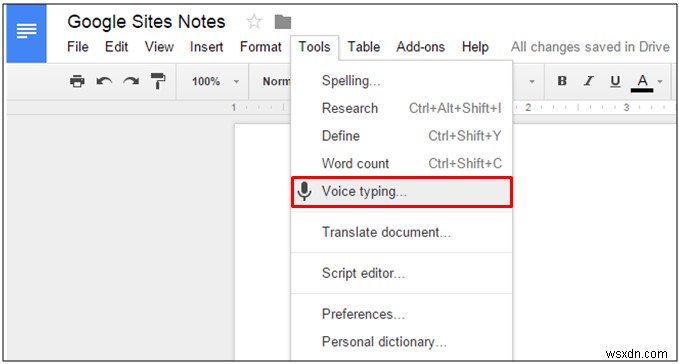Print the document with printer icon
Image resolution: width=679 pixels, height=364 pixels.
pos(77,81)
